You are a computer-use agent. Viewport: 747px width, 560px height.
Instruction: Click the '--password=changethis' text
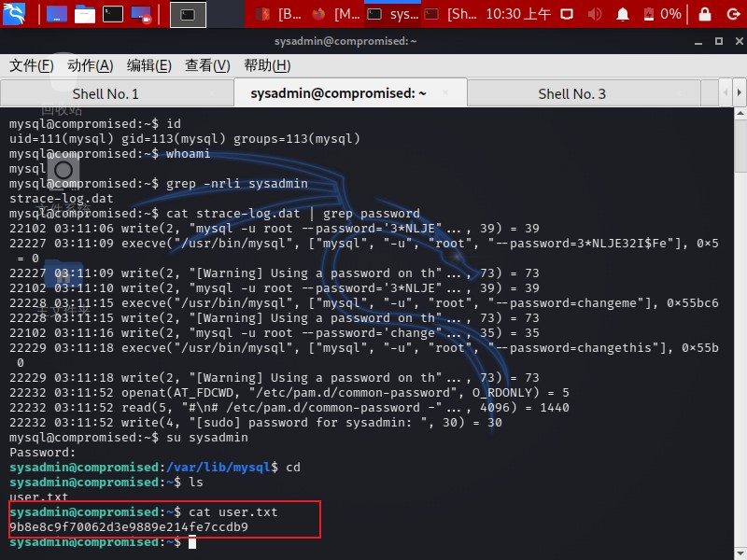577,347
